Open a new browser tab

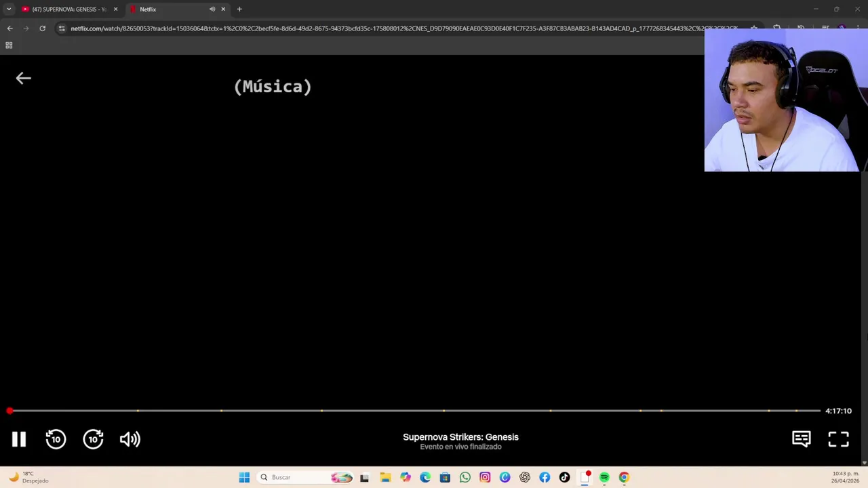(x=239, y=9)
